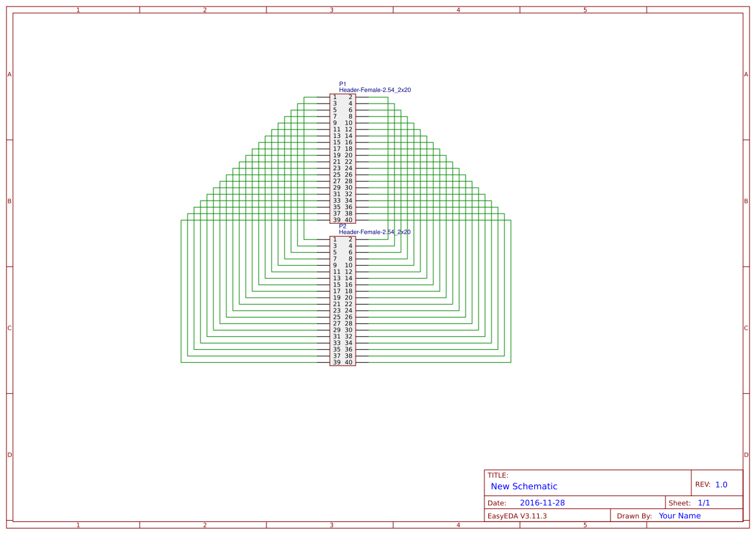The width and height of the screenshot is (756, 535).
Task: Select the P1 component designator label
Action: (342, 83)
